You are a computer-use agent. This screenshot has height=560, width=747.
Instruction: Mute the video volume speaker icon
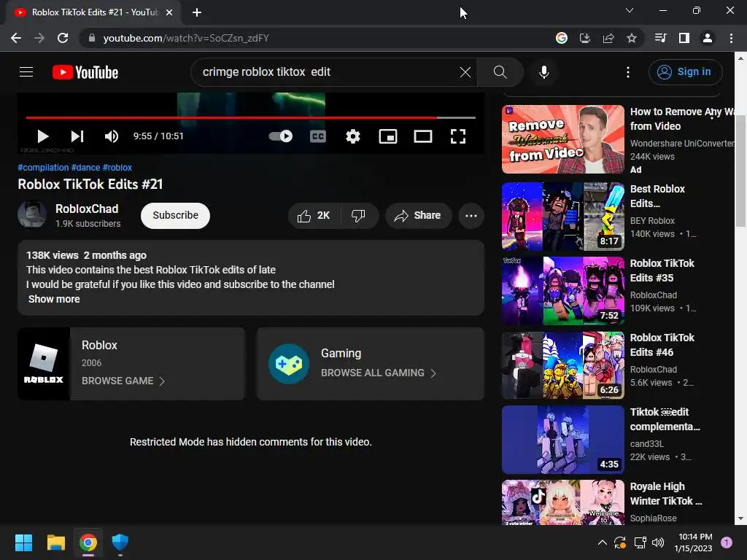[112, 136]
